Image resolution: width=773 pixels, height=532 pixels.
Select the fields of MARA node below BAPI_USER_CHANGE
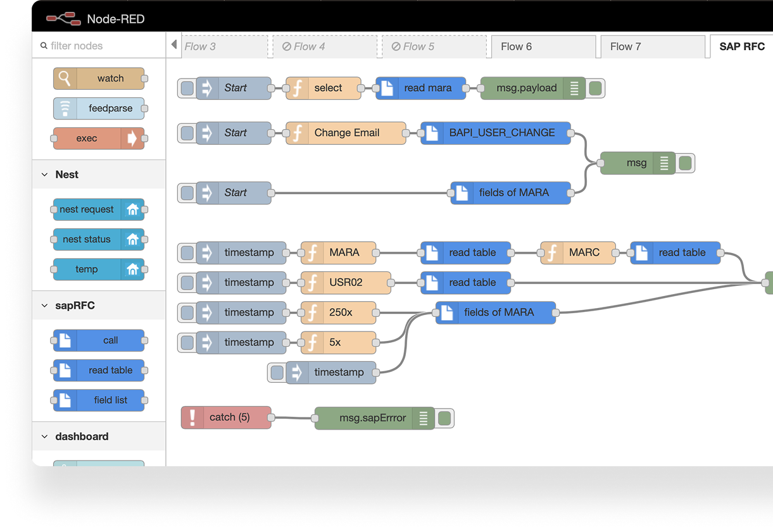511,193
